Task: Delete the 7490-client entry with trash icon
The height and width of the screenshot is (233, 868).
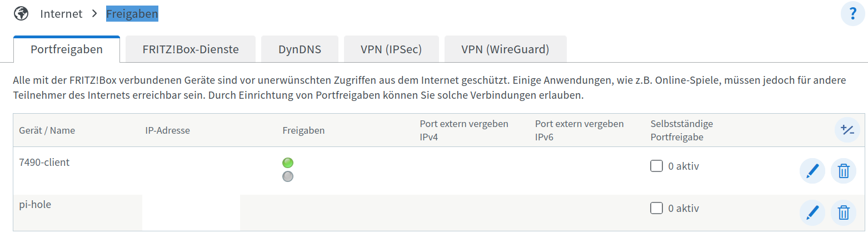Action: (x=844, y=171)
